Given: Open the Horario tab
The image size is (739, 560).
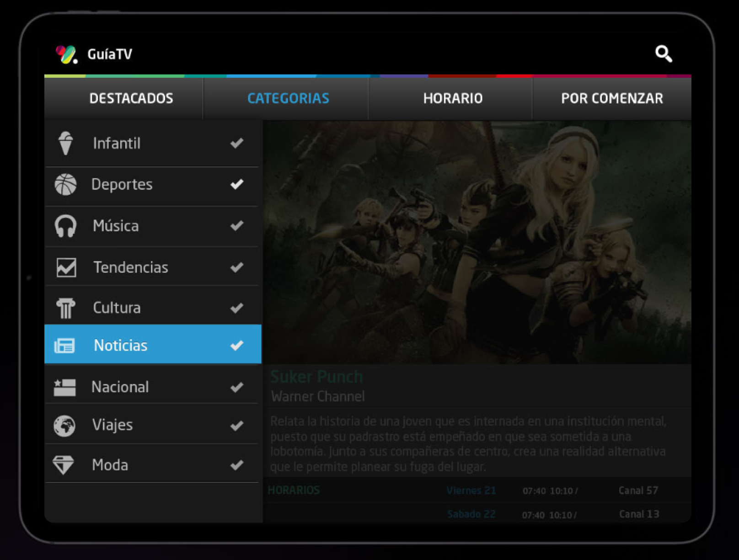Looking at the screenshot, I should 452,98.
